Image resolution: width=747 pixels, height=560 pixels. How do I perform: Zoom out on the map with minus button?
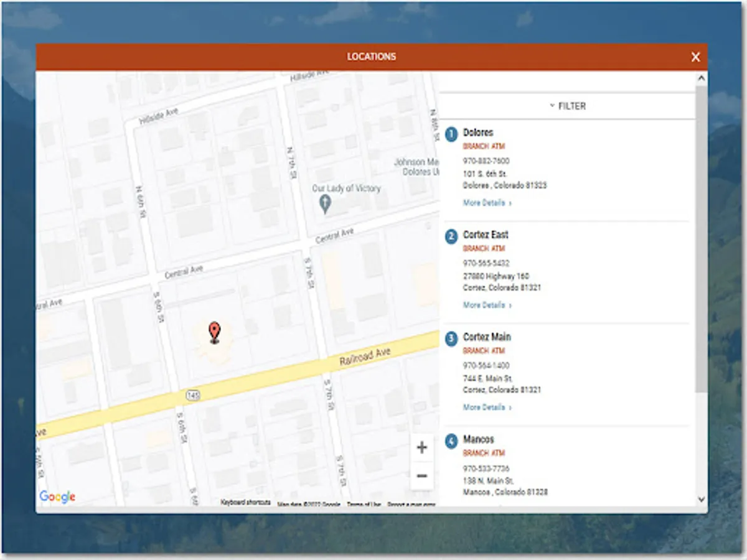422,476
